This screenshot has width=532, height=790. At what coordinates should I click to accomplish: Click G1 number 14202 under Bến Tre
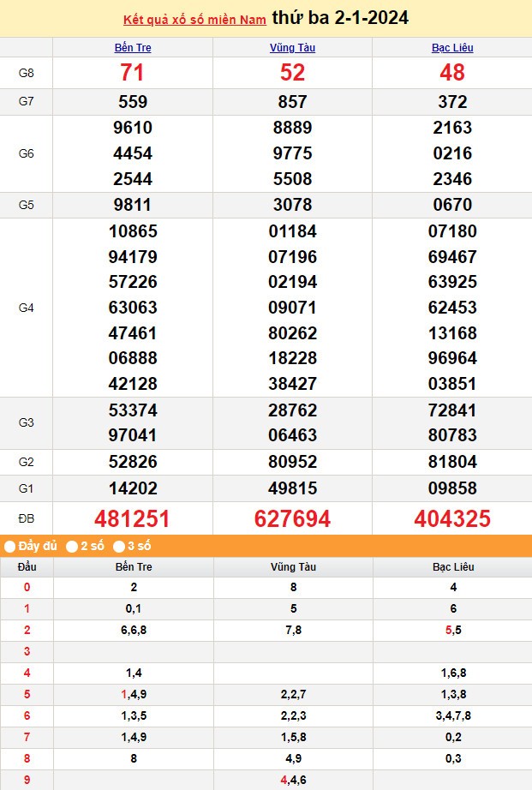tap(133, 488)
